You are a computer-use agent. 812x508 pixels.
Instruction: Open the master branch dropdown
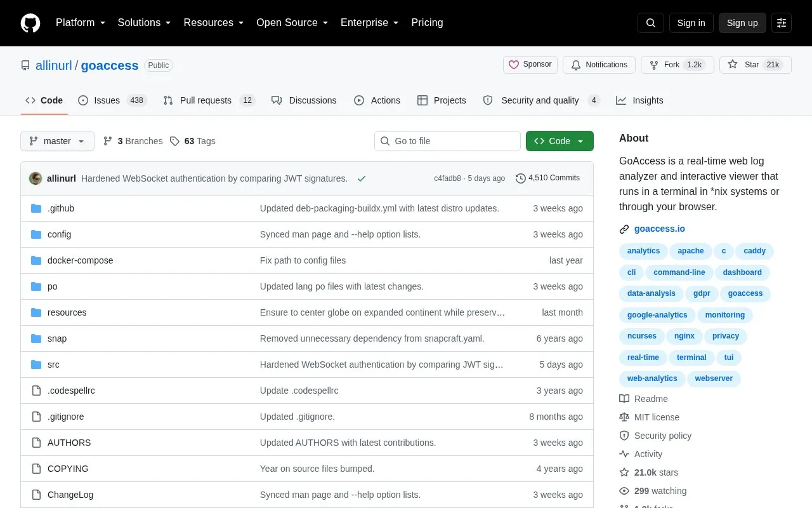57,141
